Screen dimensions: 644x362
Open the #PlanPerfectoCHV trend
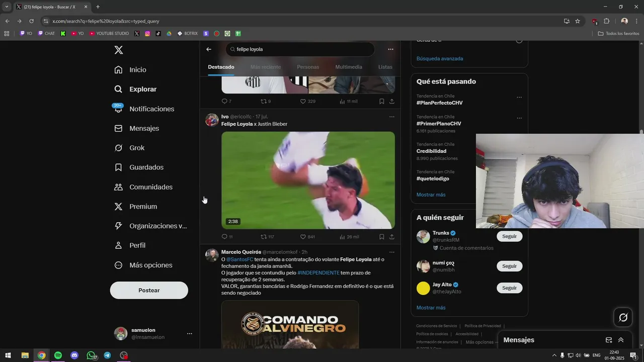pos(439,103)
